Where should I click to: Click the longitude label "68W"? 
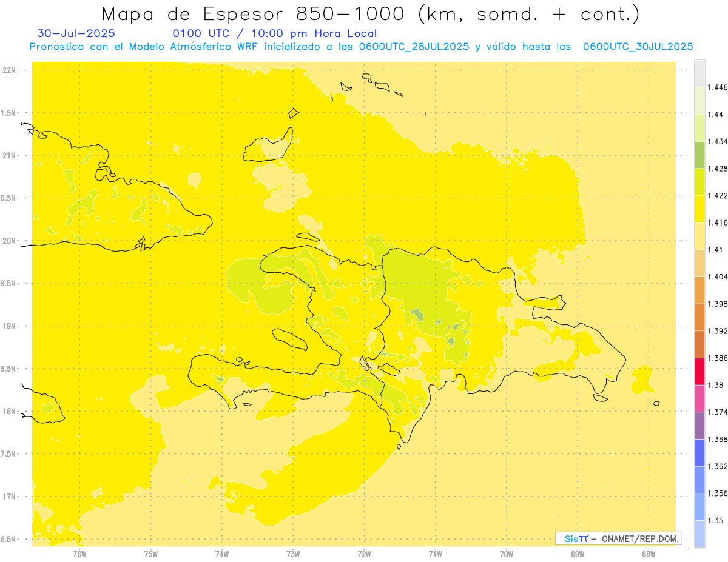coord(649,554)
